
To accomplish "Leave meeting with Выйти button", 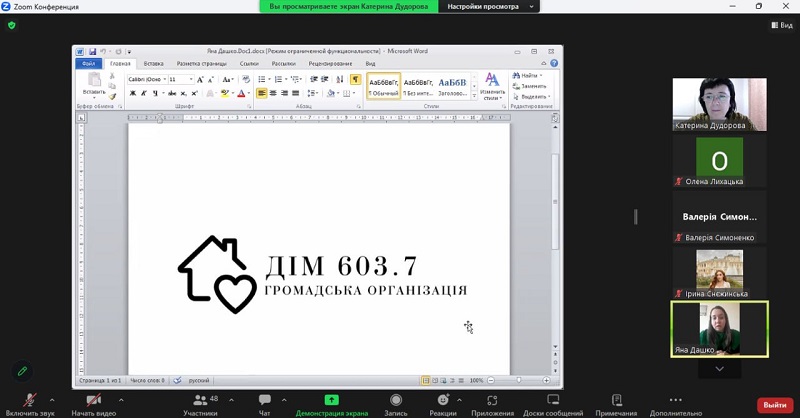I will coord(775,405).
